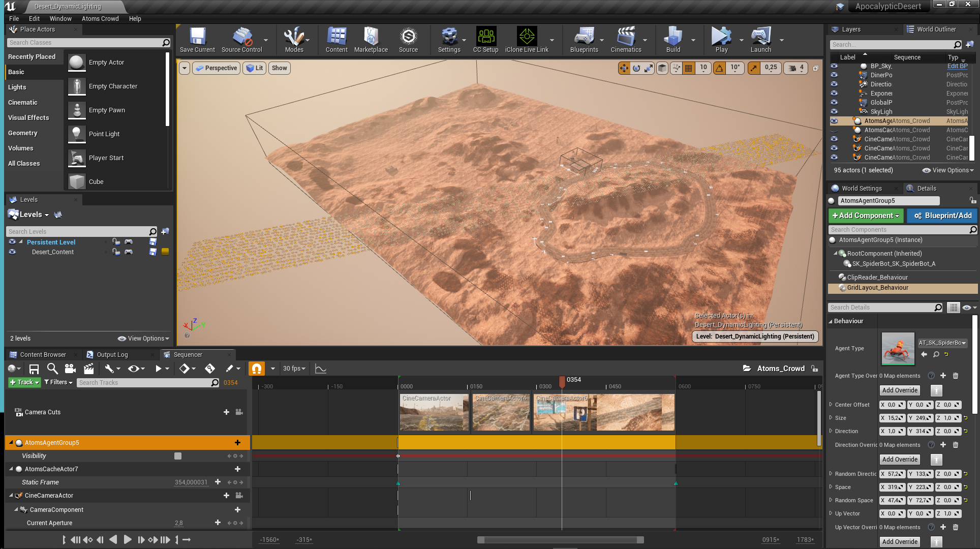Select the scale gizmo tool in viewport
The height and width of the screenshot is (549, 980).
649,68
